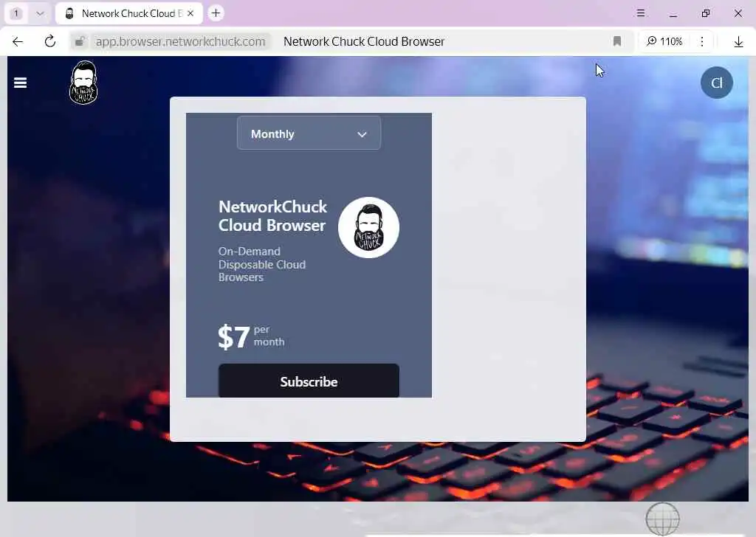The height and width of the screenshot is (537, 756).
Task: Click the $7 per month price text
Action: 251,336
